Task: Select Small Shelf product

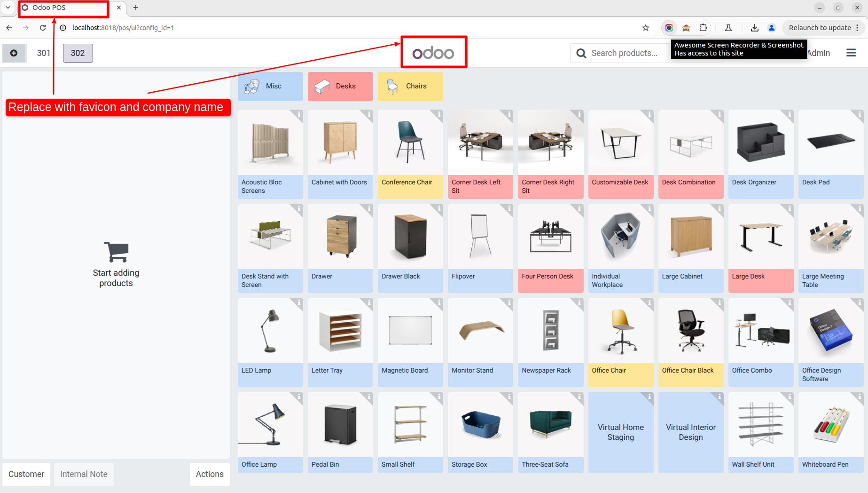Action: [410, 432]
